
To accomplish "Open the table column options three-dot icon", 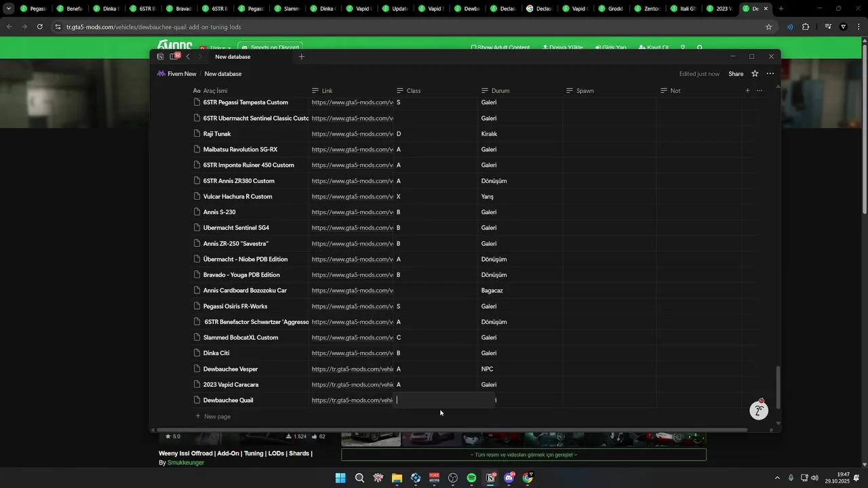I will click(x=759, y=91).
